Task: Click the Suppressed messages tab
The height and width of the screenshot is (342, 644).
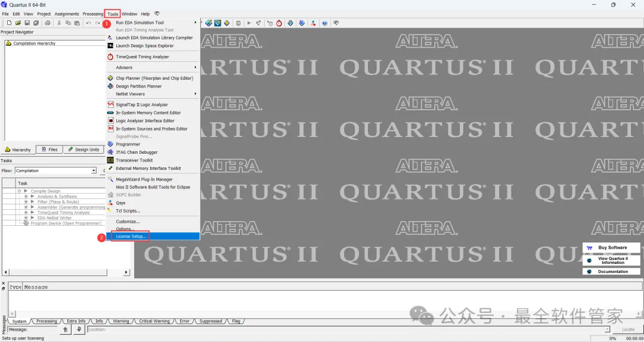Action: (210, 321)
